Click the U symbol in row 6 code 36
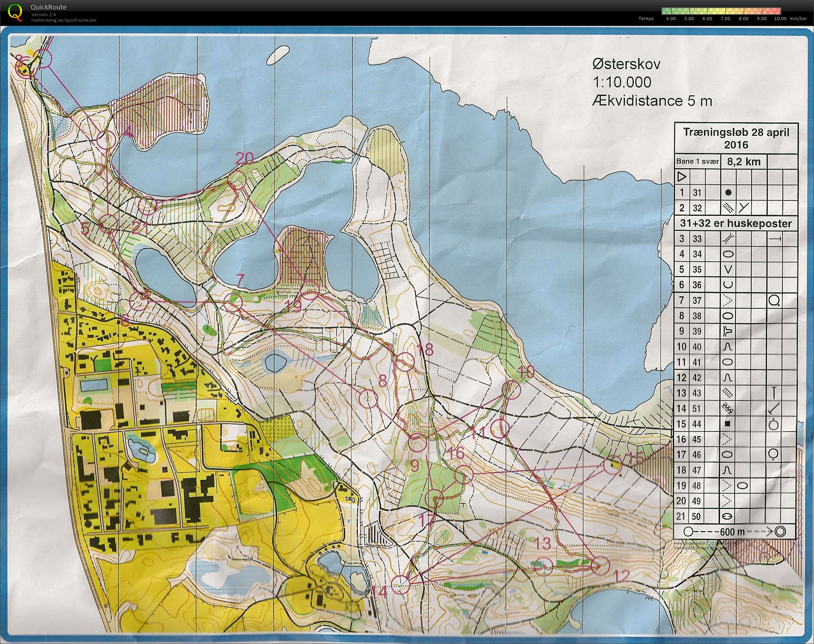 [728, 285]
